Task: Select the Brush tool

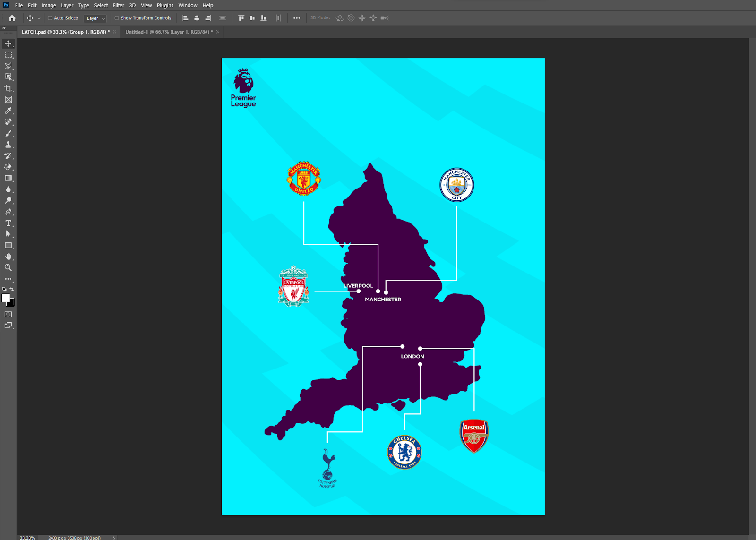Action: [9, 133]
